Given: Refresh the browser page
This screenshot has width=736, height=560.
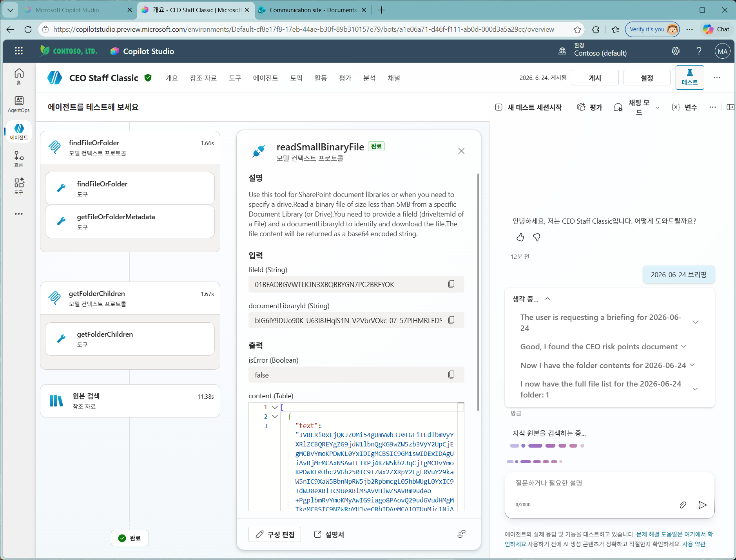Looking at the screenshot, I should [28, 29].
